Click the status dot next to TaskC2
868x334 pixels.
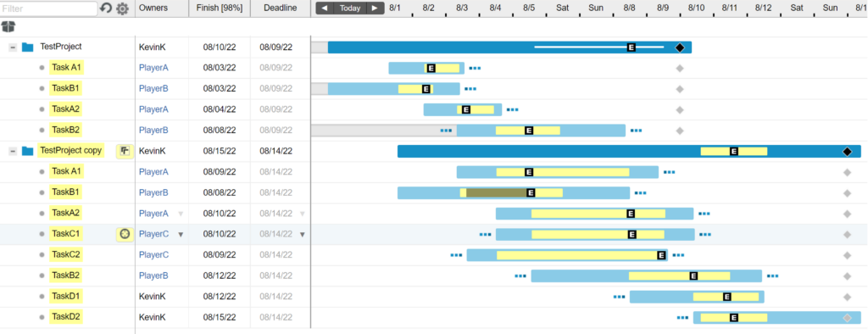point(42,255)
